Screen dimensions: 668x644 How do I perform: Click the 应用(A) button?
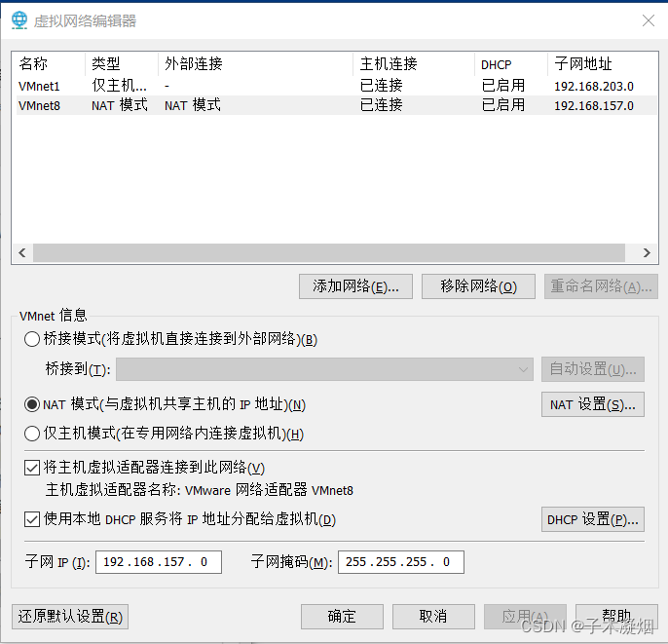(x=525, y=617)
